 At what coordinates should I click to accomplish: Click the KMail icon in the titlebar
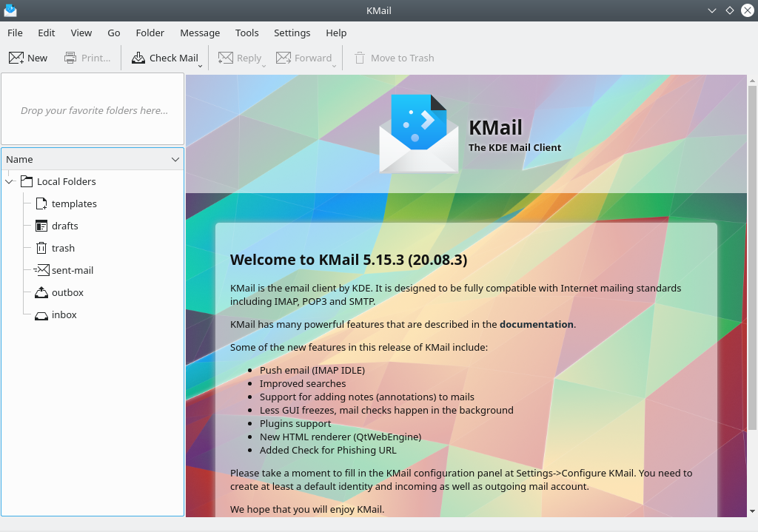tap(10, 10)
